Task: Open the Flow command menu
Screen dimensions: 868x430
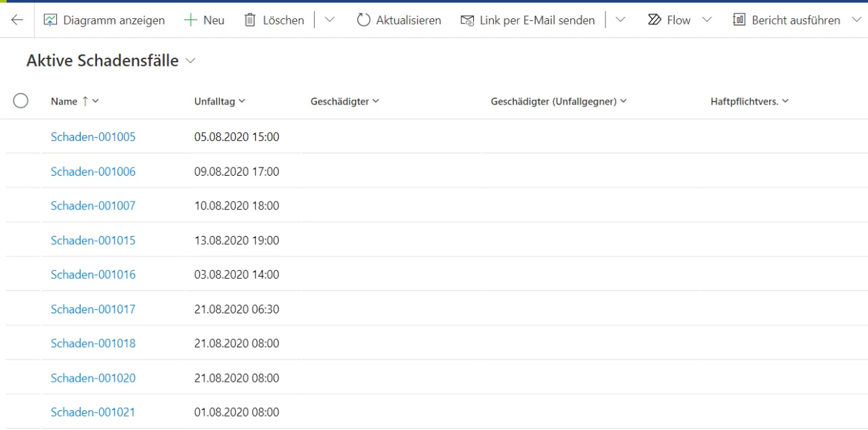Action: [x=707, y=20]
